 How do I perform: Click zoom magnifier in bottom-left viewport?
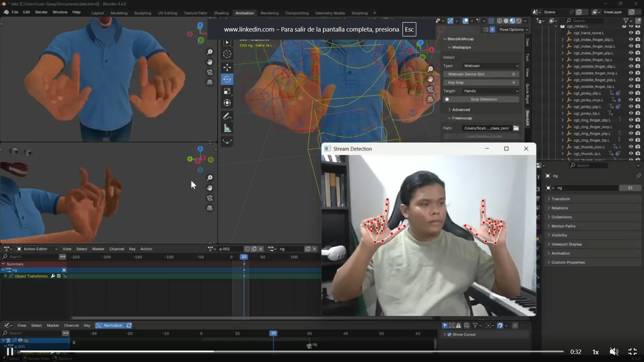coord(210,178)
